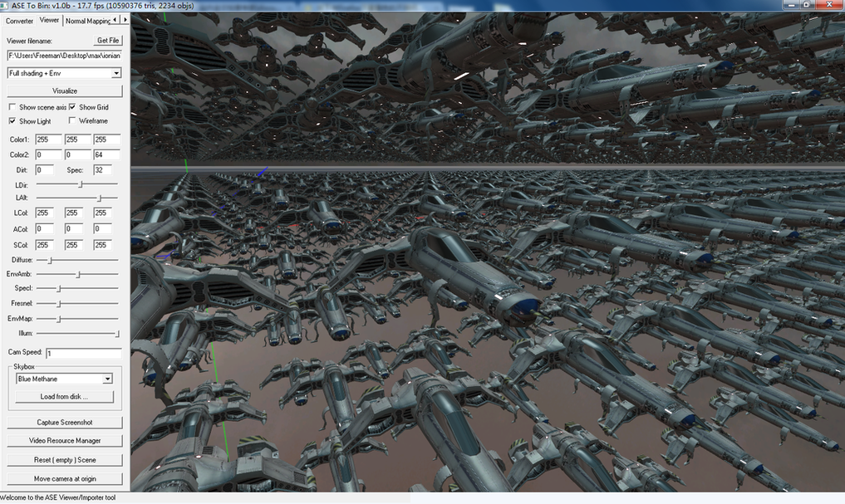Open the Full shading + Env dropdown
Viewport: 845px width, 504px height.
[x=64, y=73]
